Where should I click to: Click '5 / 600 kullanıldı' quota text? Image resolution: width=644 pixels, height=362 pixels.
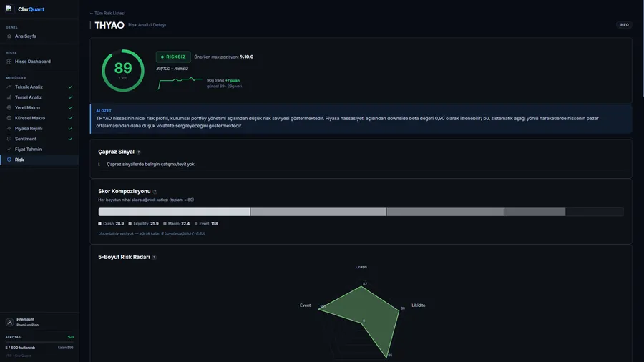tap(20, 348)
